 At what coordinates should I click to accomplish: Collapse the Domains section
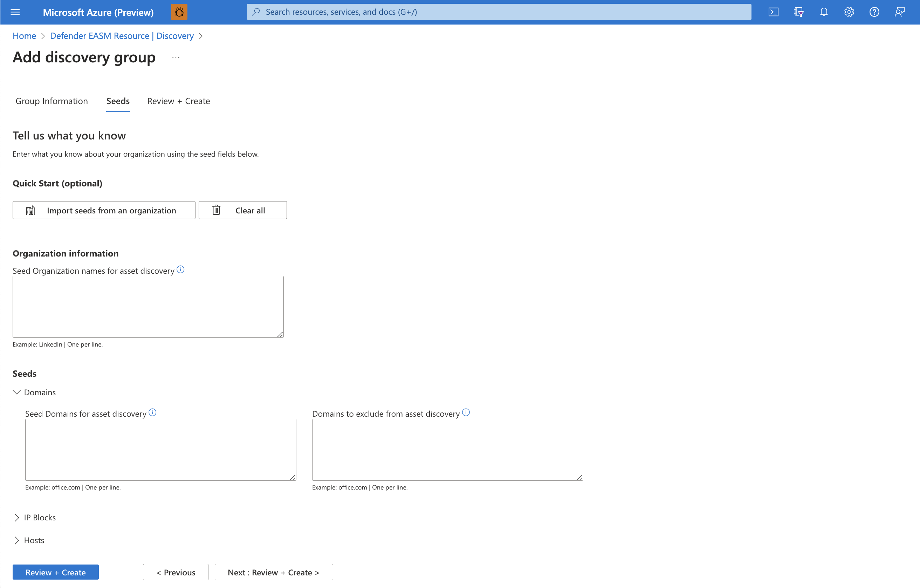coord(17,392)
